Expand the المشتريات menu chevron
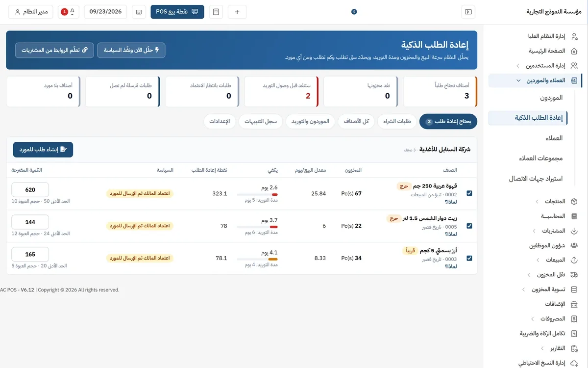The image size is (588, 368). click(534, 231)
